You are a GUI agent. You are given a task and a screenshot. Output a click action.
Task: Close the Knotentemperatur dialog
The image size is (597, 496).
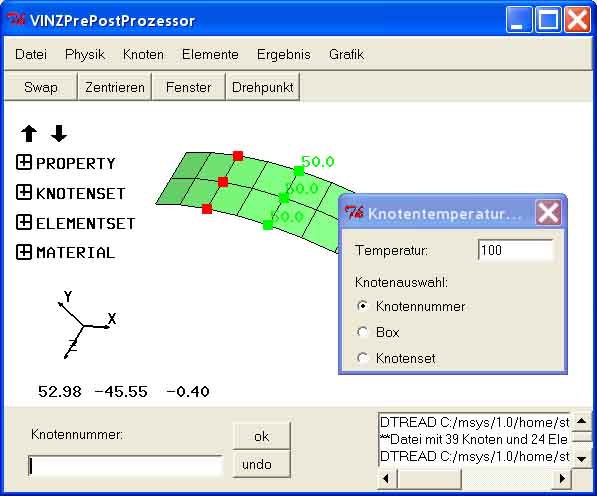point(548,213)
